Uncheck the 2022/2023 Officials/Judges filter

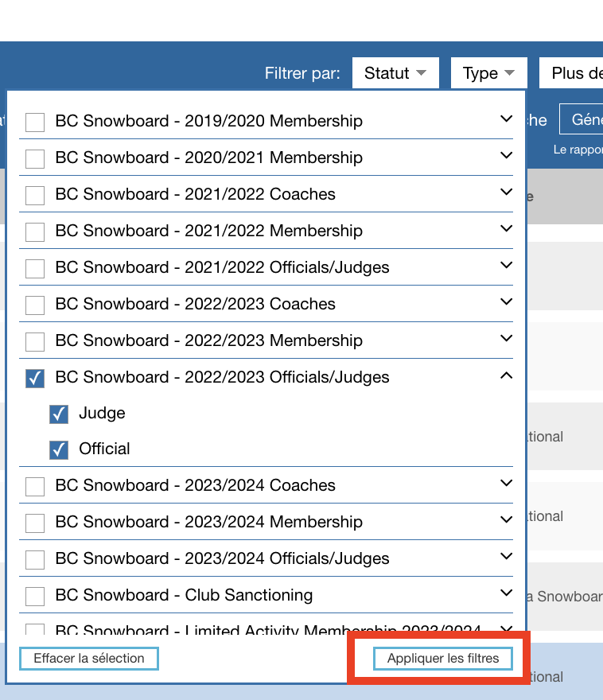(34, 377)
